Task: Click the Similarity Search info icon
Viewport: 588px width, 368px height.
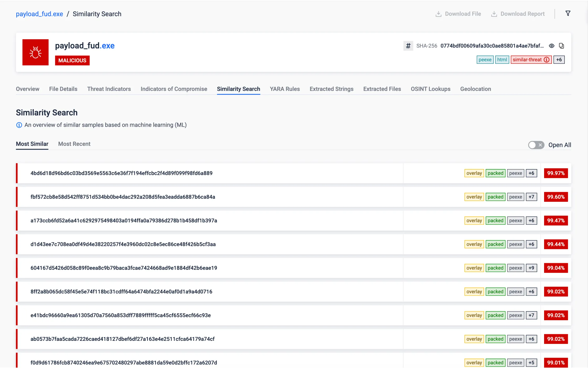Action: point(19,125)
